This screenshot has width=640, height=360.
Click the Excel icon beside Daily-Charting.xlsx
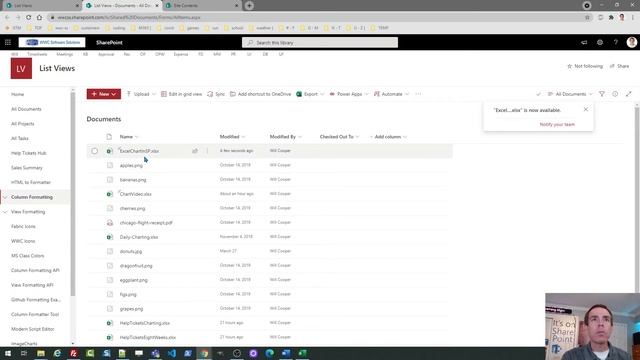coord(109,237)
